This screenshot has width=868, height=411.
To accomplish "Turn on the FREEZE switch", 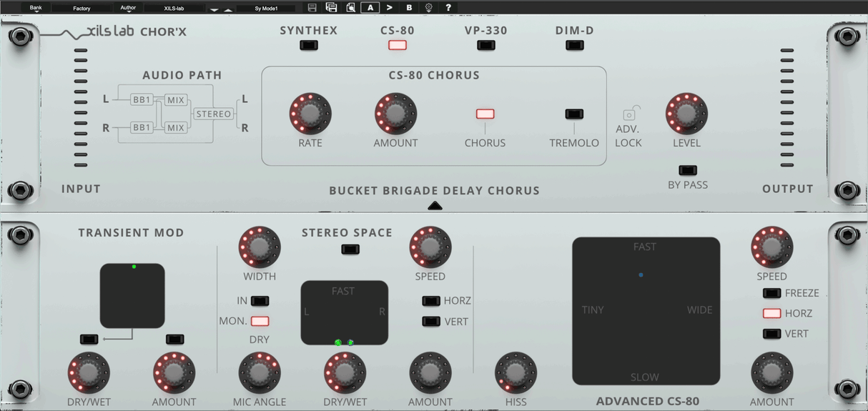I will (771, 293).
